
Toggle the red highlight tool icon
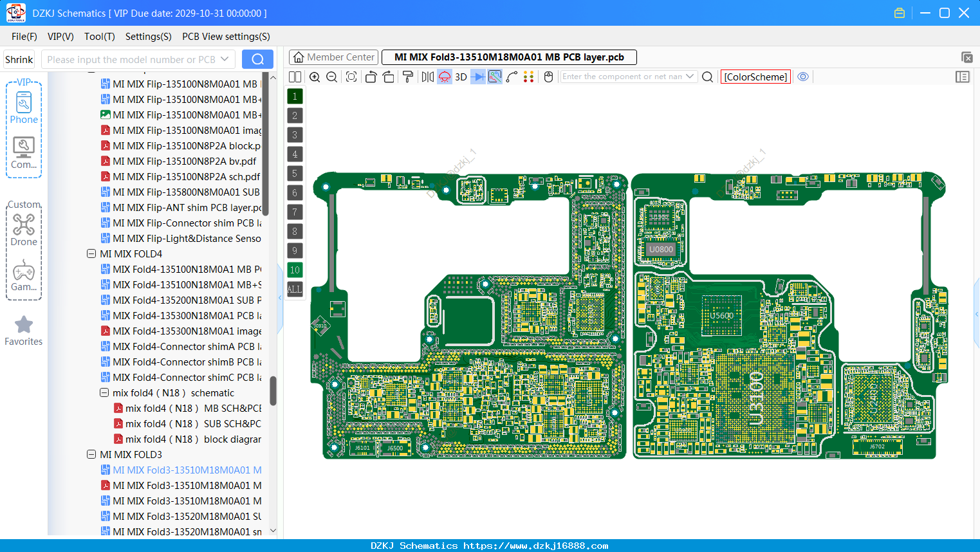click(x=445, y=77)
